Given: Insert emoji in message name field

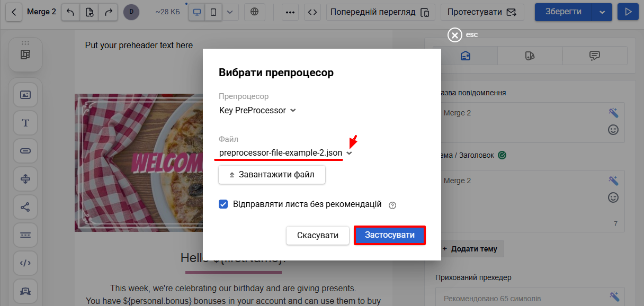Looking at the screenshot, I should (613, 130).
